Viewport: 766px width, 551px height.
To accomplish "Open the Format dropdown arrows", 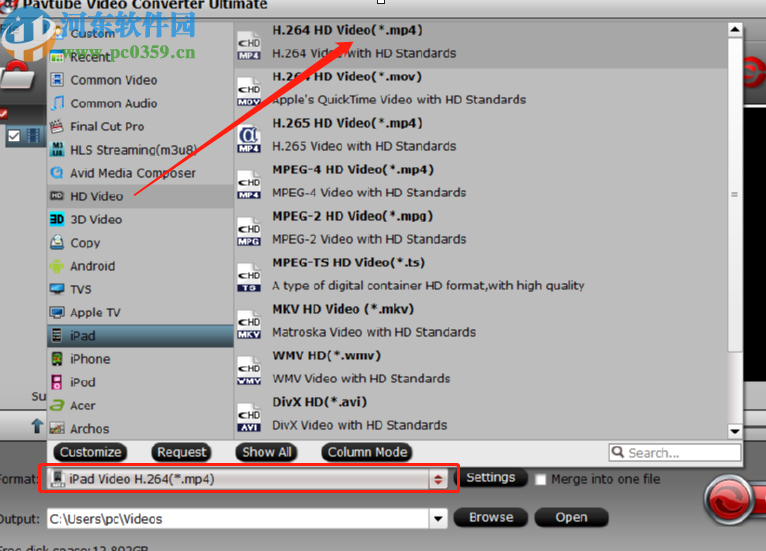I will (438, 479).
